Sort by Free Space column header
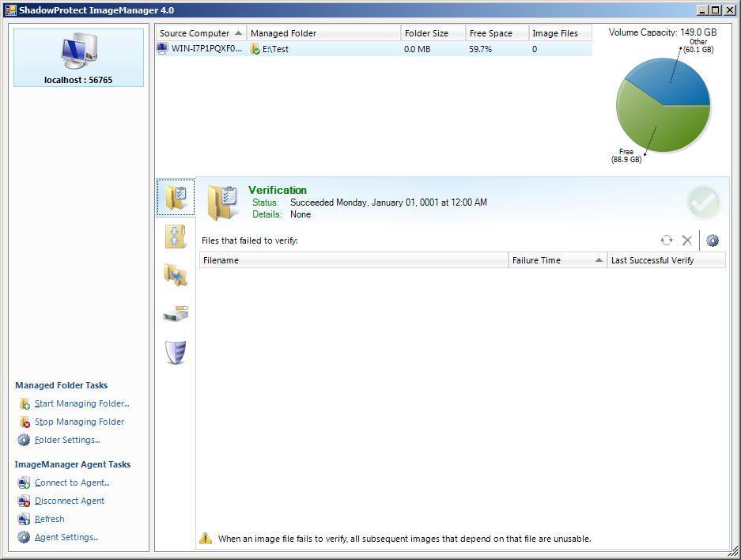Screen dimensions: 741x560 point(497,33)
